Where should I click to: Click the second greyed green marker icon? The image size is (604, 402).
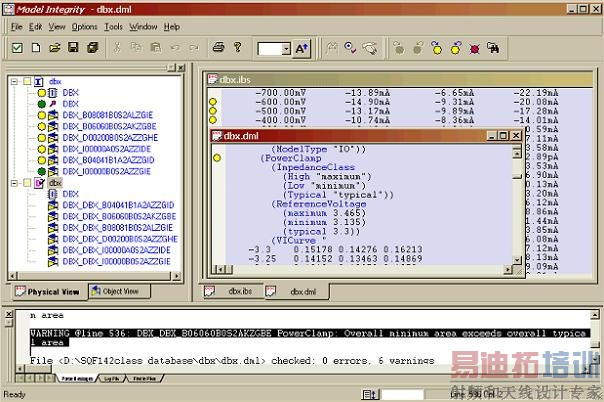pyautogui.click(x=418, y=48)
